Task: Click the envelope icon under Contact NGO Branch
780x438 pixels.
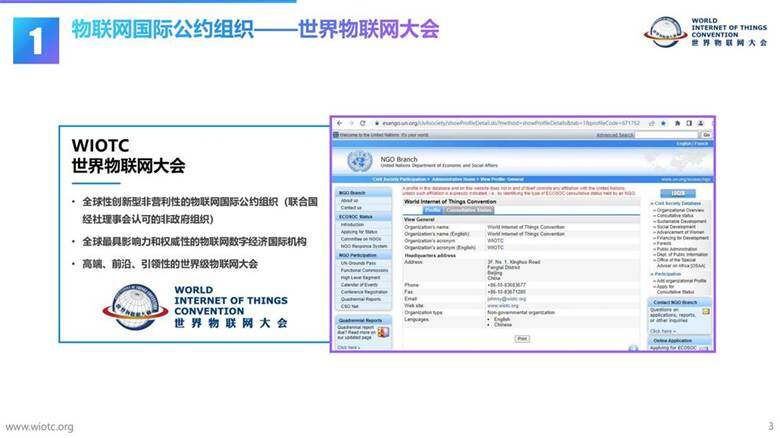Action: [705, 312]
